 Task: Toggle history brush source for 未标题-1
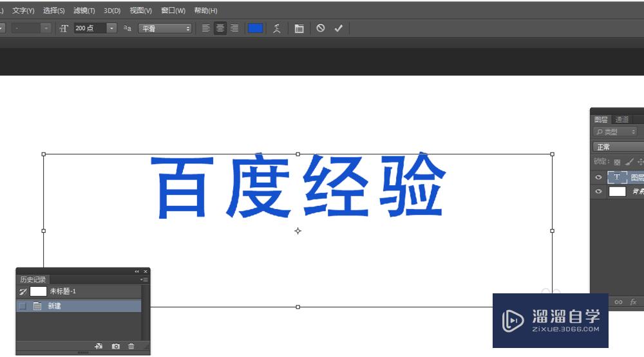pos(23,291)
